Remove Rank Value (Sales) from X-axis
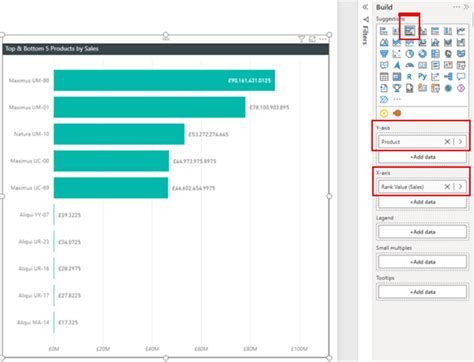 coord(447,187)
